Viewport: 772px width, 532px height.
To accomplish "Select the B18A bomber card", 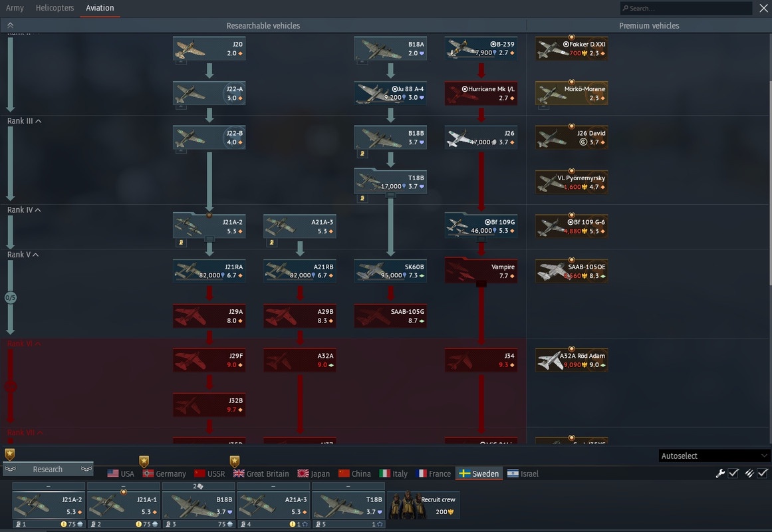I will point(390,49).
